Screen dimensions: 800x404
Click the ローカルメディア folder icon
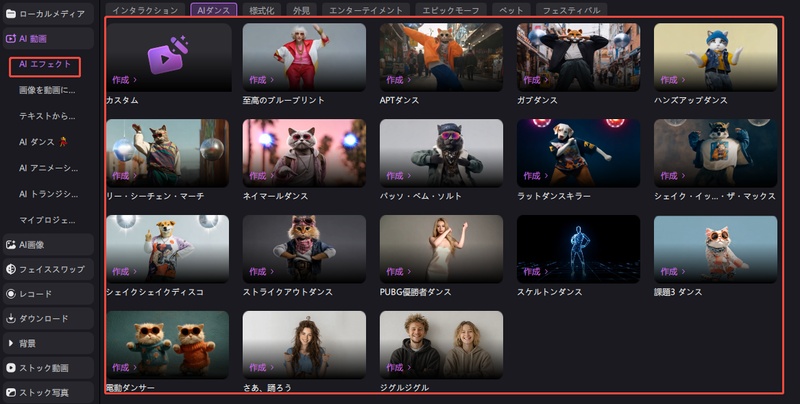(11, 13)
